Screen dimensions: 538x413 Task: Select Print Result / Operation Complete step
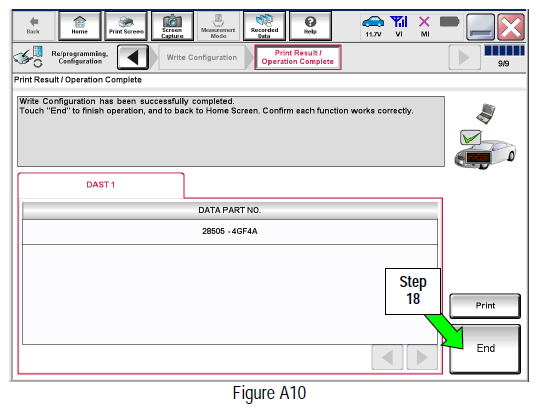point(297,57)
